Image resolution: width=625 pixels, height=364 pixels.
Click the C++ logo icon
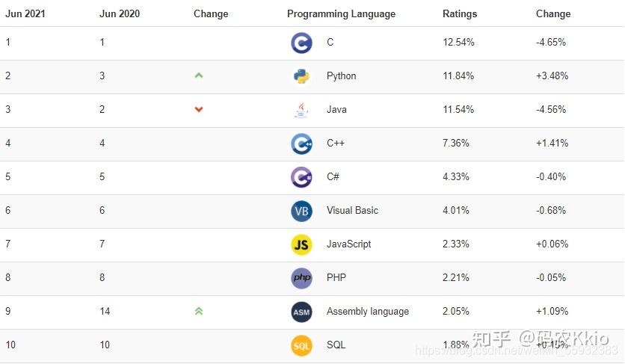point(301,144)
